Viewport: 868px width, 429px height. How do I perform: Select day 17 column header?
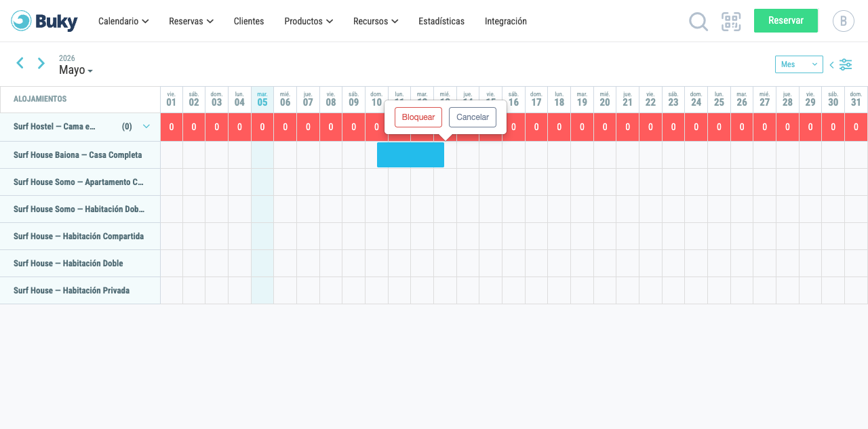click(536, 100)
